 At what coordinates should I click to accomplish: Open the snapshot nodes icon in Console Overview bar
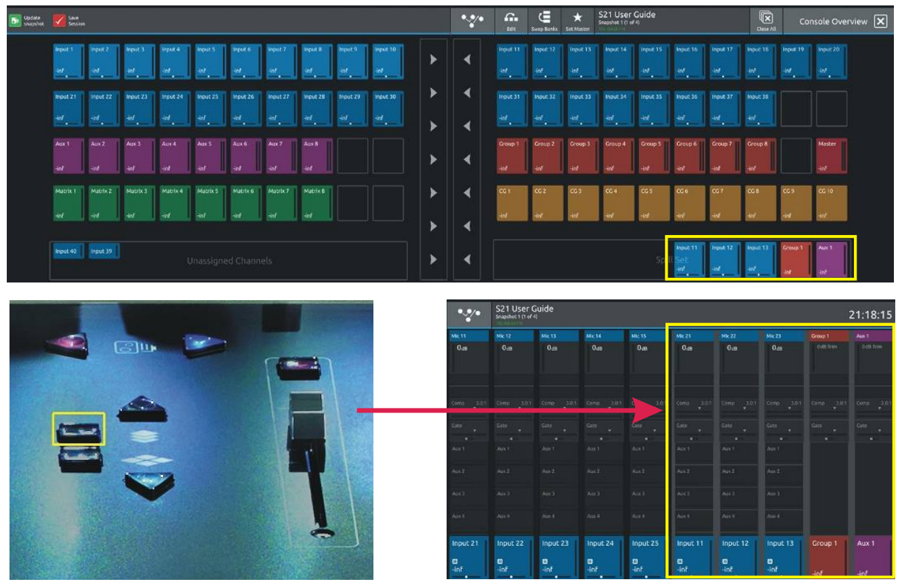472,20
